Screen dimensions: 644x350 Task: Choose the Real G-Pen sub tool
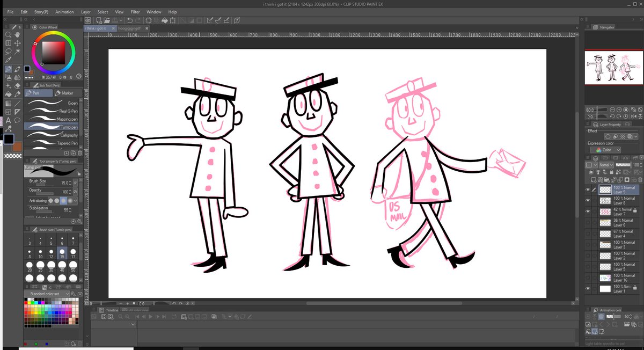coord(52,111)
